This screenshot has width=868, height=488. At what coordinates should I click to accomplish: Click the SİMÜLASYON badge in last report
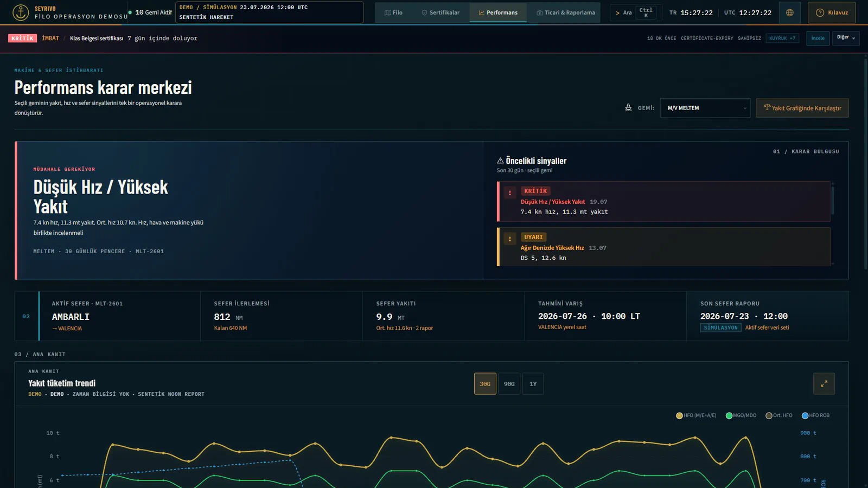720,328
